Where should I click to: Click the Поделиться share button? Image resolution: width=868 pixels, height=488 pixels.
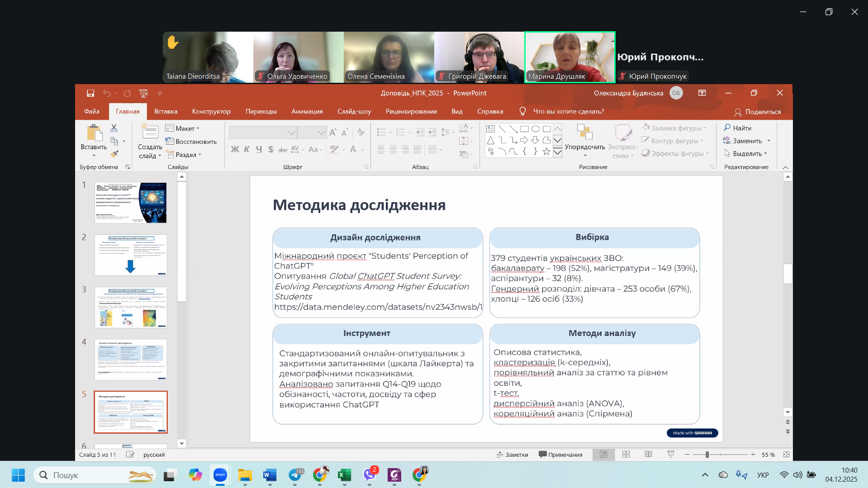pyautogui.click(x=757, y=112)
